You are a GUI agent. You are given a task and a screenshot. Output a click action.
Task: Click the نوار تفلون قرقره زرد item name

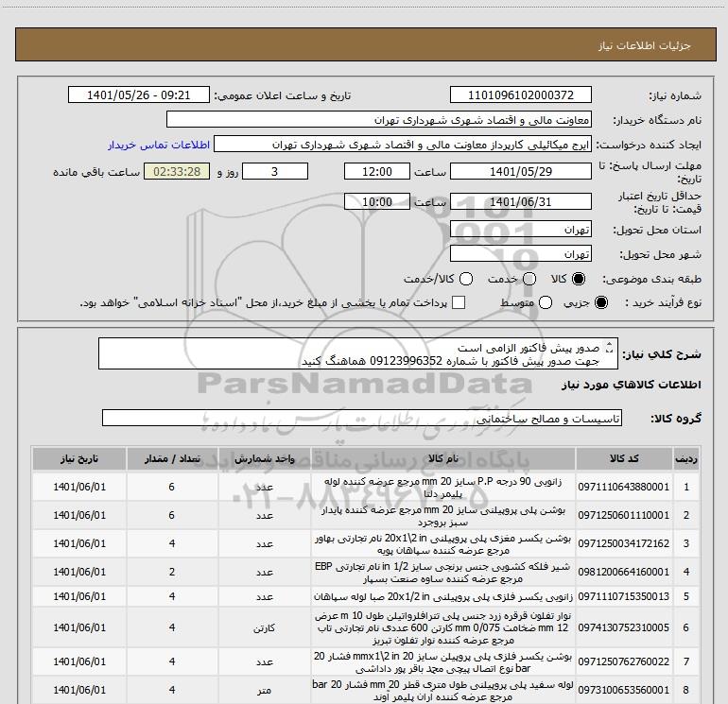click(442, 627)
